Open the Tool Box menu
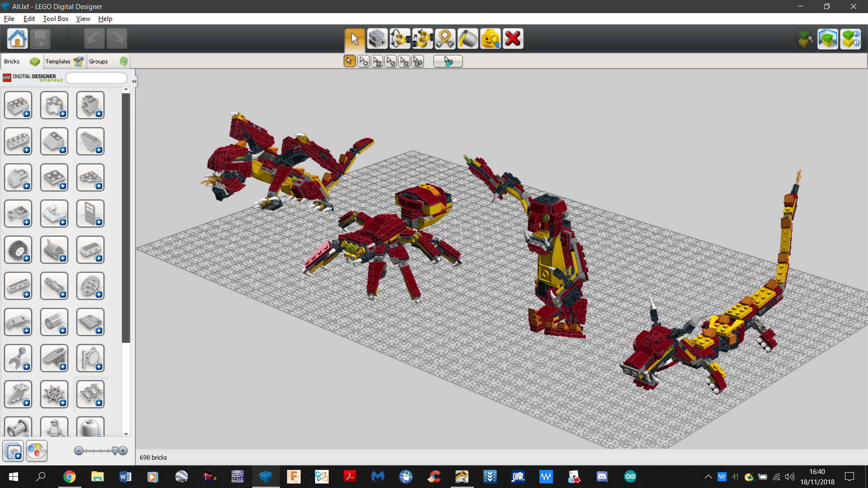Viewport: 868px width, 488px height. (x=56, y=19)
